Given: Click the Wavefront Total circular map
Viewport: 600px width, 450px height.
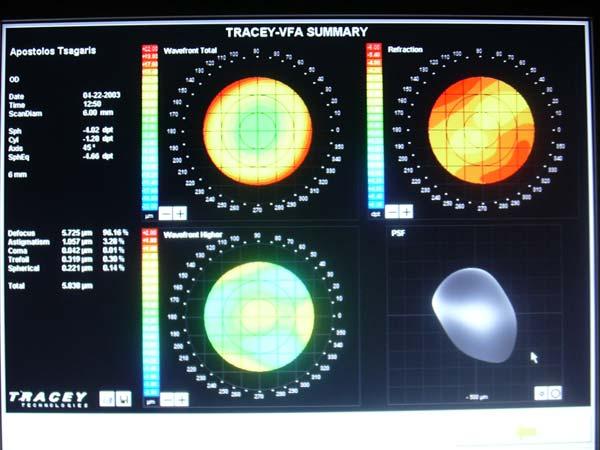Looking at the screenshot, I should point(258,131).
